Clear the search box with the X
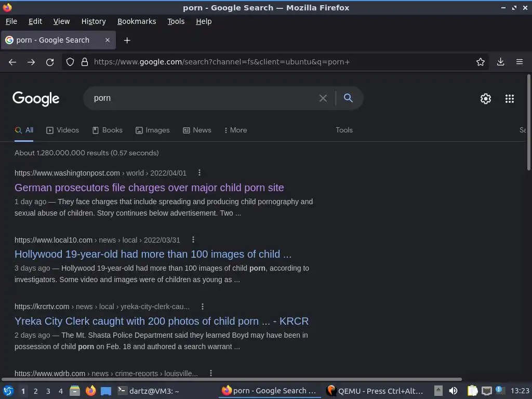532x399 pixels. pyautogui.click(x=323, y=98)
